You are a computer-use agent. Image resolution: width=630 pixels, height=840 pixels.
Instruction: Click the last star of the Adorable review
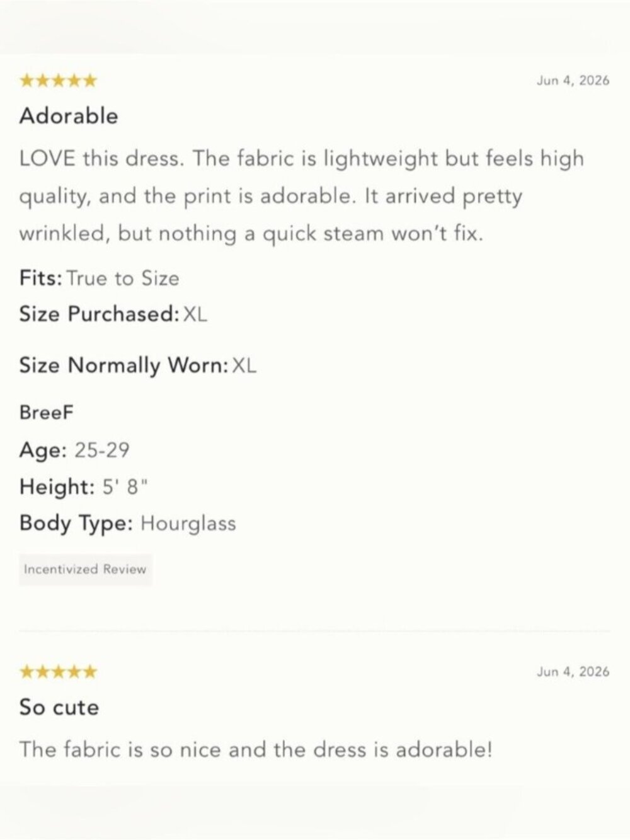coord(90,81)
